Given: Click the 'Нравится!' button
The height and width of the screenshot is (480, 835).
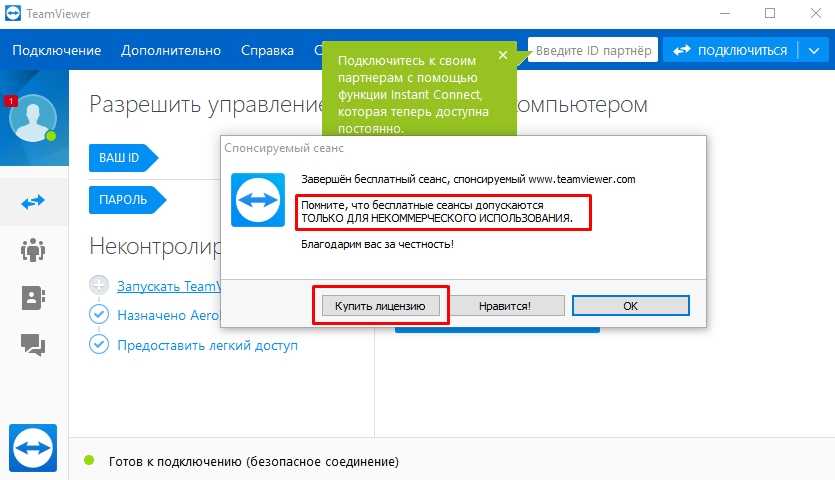Looking at the screenshot, I should click(504, 306).
